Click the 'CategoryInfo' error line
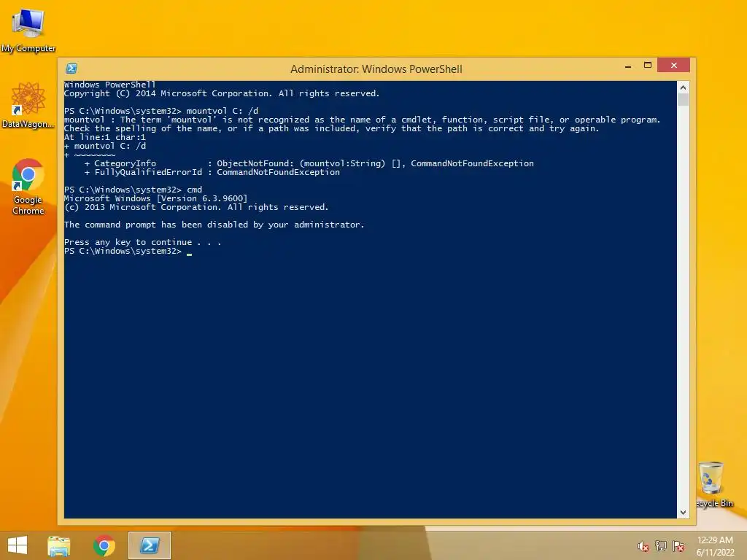Image resolution: width=747 pixels, height=560 pixels. (x=309, y=163)
